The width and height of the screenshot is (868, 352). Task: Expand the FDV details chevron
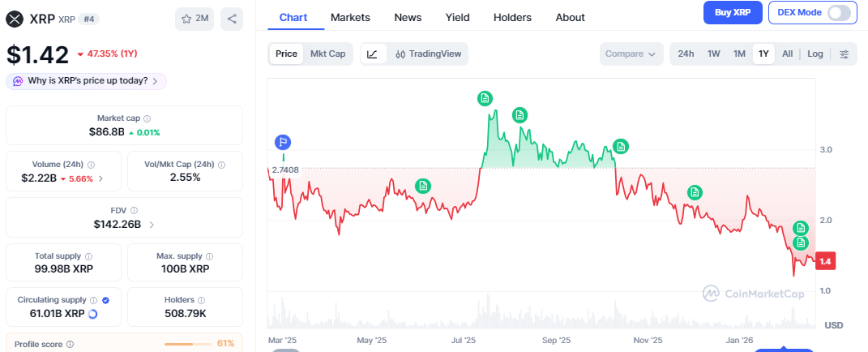152,225
